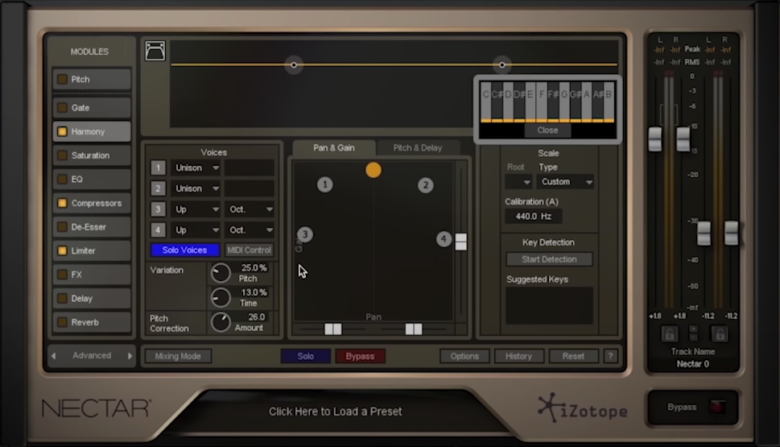780x447 pixels.
Task: Click the keyboard overlay icon above the pitch display
Action: (x=155, y=51)
